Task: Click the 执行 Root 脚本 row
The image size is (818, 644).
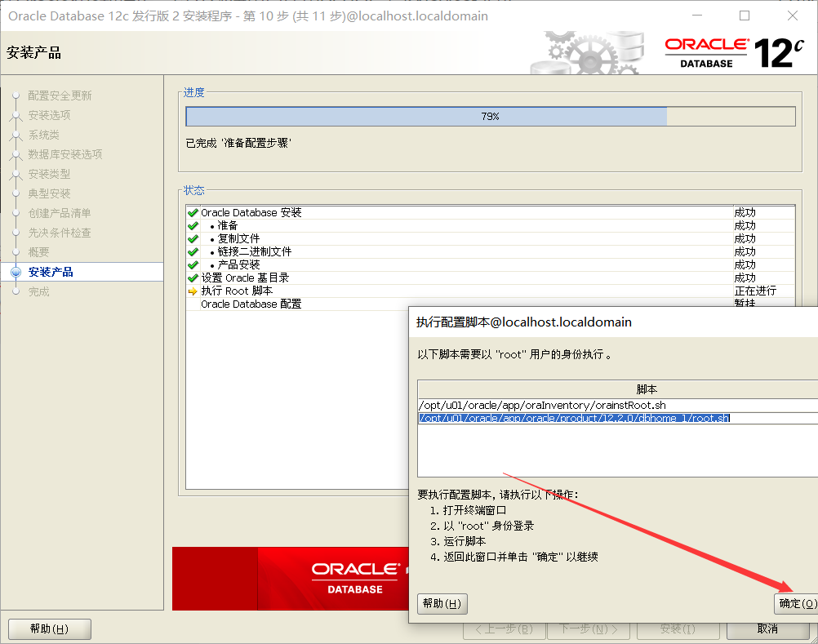Action: pyautogui.click(x=491, y=291)
